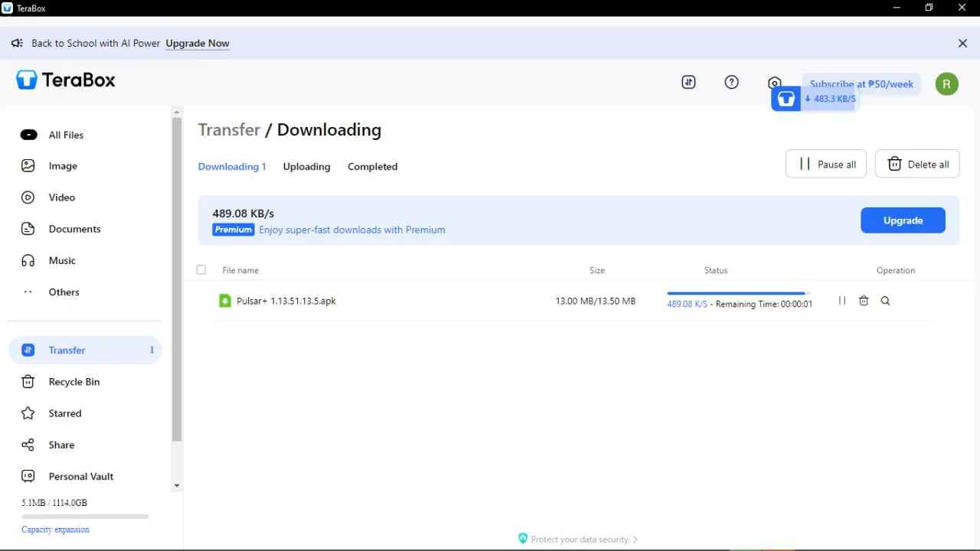Click the All Files sidebar icon
Image resolution: width=980 pixels, height=551 pixels.
click(x=28, y=135)
